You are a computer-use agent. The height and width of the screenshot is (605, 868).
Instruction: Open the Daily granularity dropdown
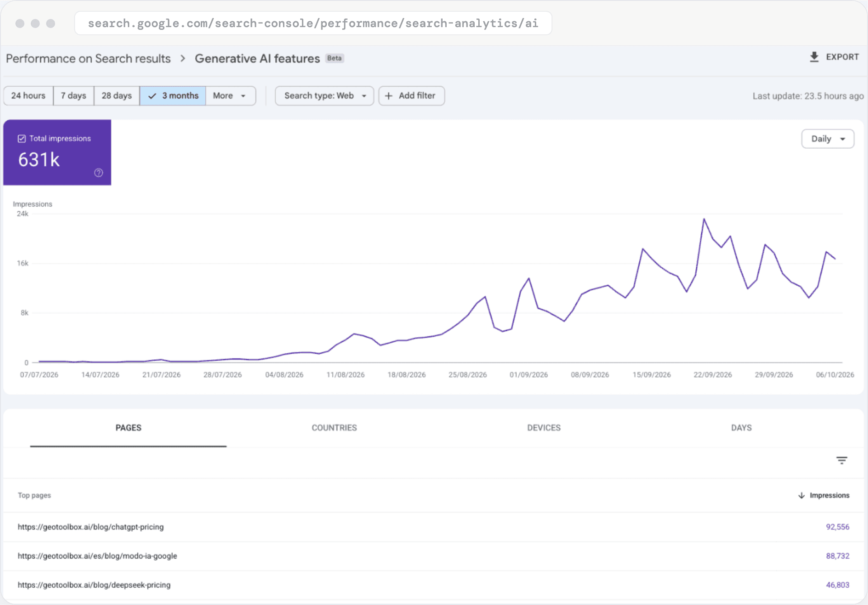coord(828,139)
